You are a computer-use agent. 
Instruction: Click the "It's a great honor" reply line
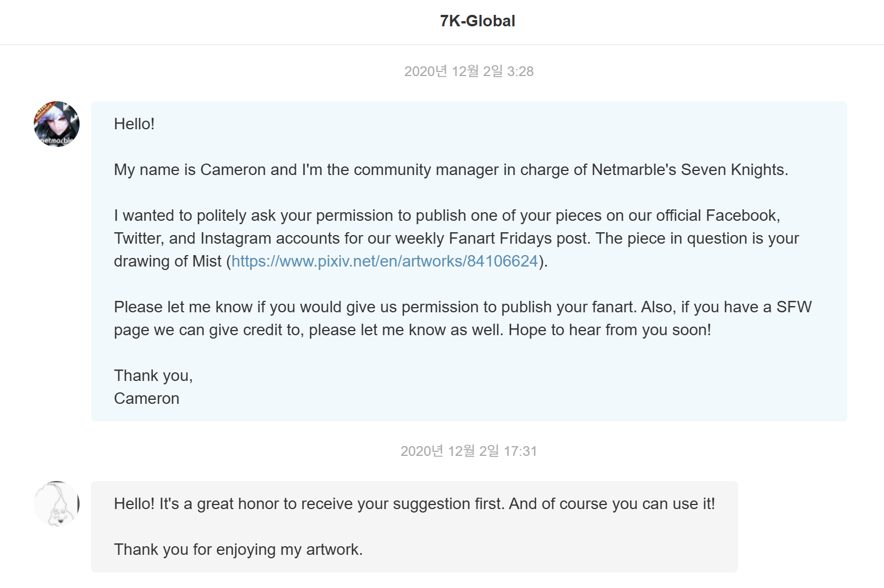click(414, 504)
